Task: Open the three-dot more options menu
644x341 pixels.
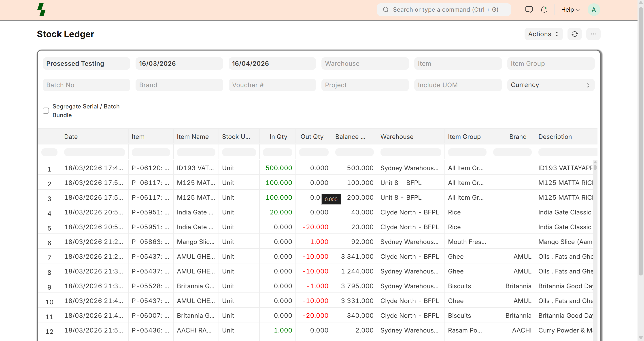Action: click(x=593, y=34)
